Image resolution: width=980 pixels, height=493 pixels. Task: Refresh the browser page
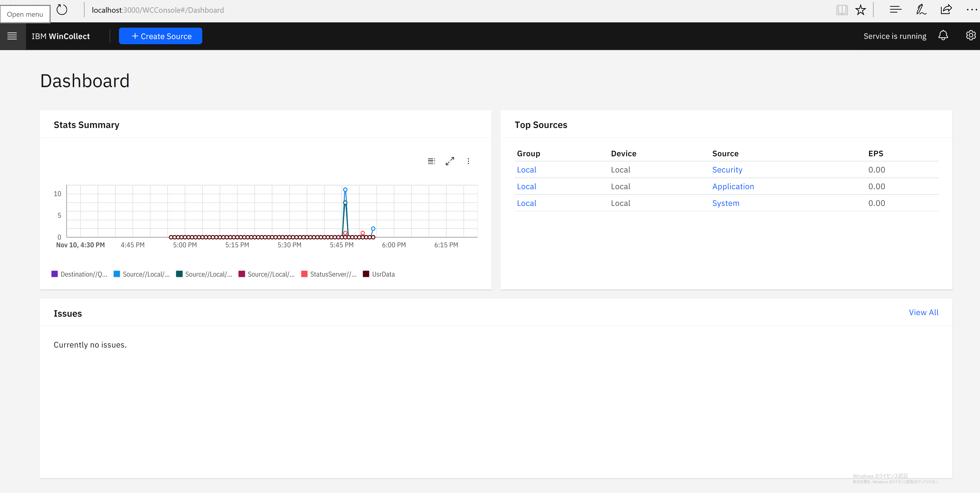[x=62, y=10]
